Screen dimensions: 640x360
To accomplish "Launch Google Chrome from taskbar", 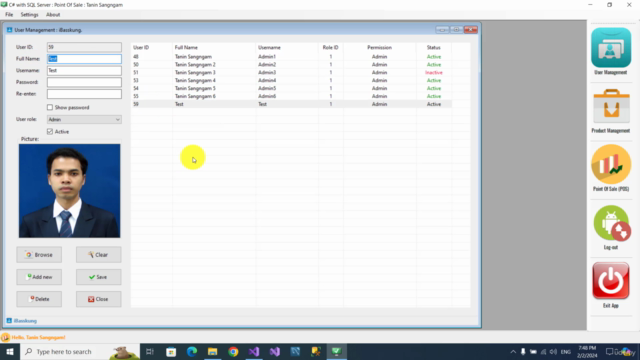I will click(x=233, y=351).
